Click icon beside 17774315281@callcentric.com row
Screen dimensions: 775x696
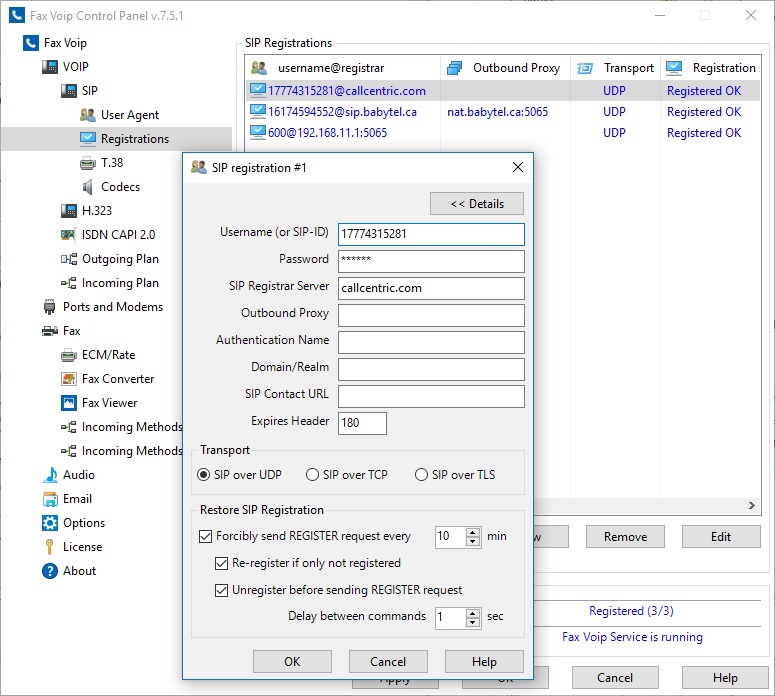(x=258, y=90)
